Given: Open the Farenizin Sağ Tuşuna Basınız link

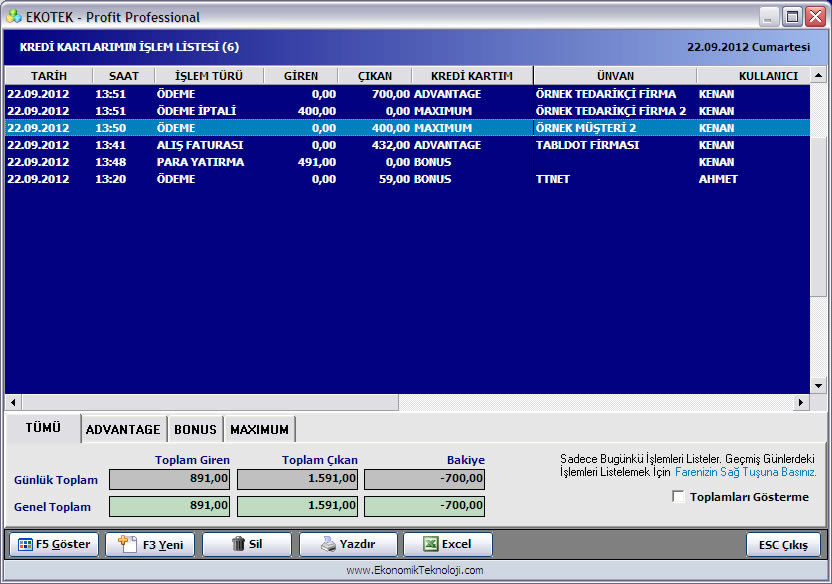Looking at the screenshot, I should [x=746, y=472].
